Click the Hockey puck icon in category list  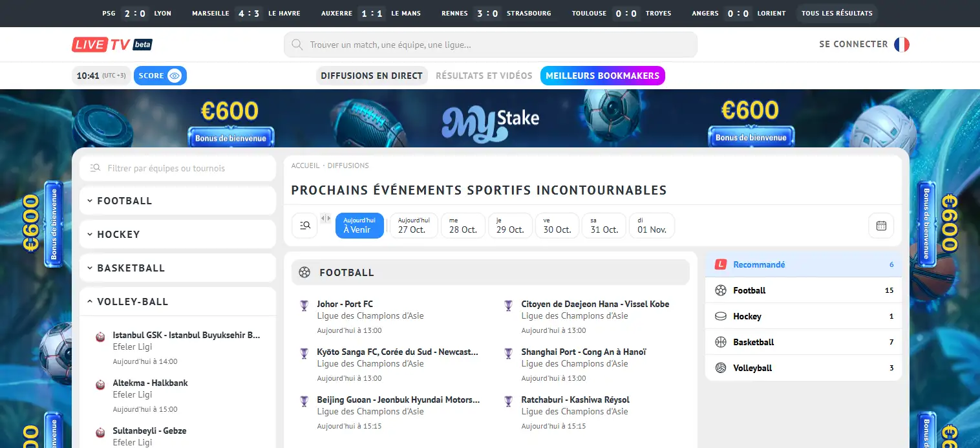721,316
